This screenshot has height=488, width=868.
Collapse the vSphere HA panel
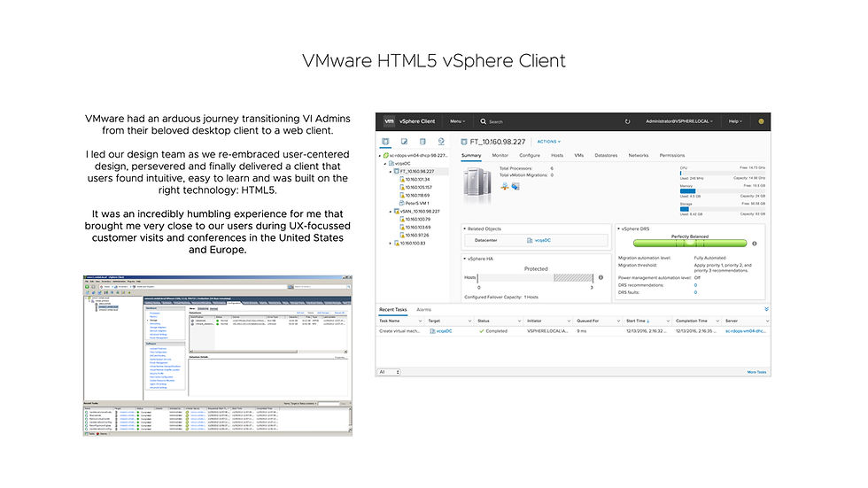(x=464, y=259)
